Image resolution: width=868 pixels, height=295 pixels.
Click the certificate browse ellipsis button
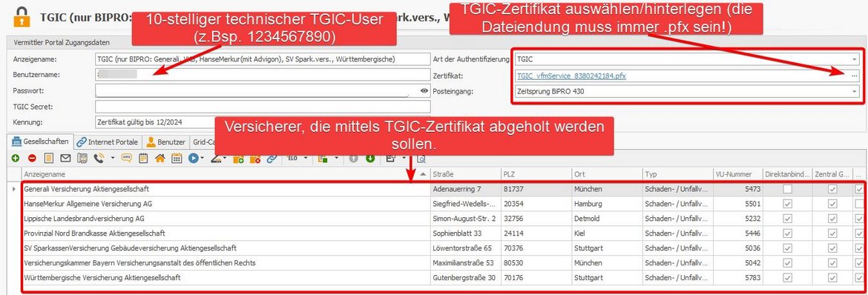point(854,76)
